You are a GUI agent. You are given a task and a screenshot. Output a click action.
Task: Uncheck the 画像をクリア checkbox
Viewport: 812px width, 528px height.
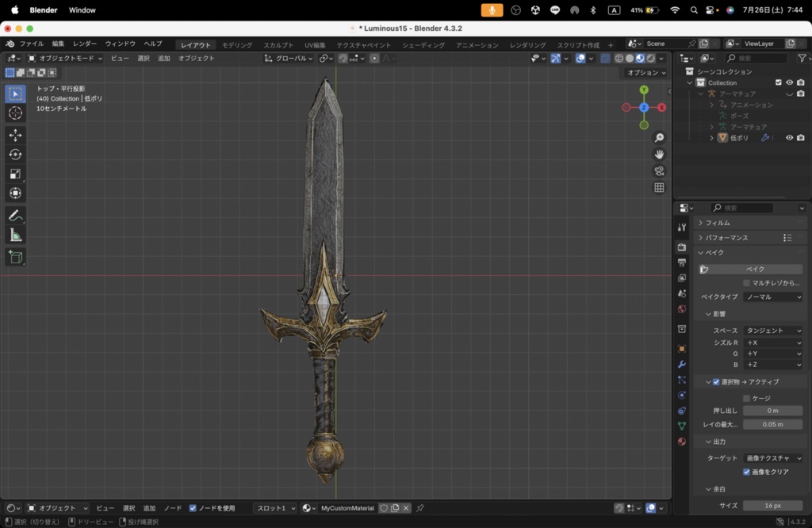(x=746, y=472)
